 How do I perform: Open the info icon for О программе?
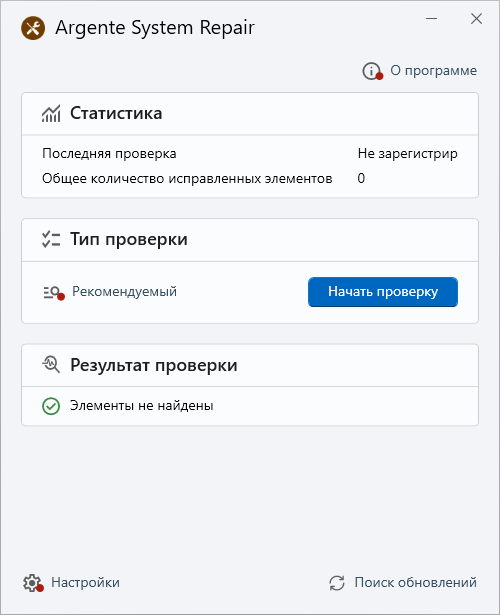(372, 71)
